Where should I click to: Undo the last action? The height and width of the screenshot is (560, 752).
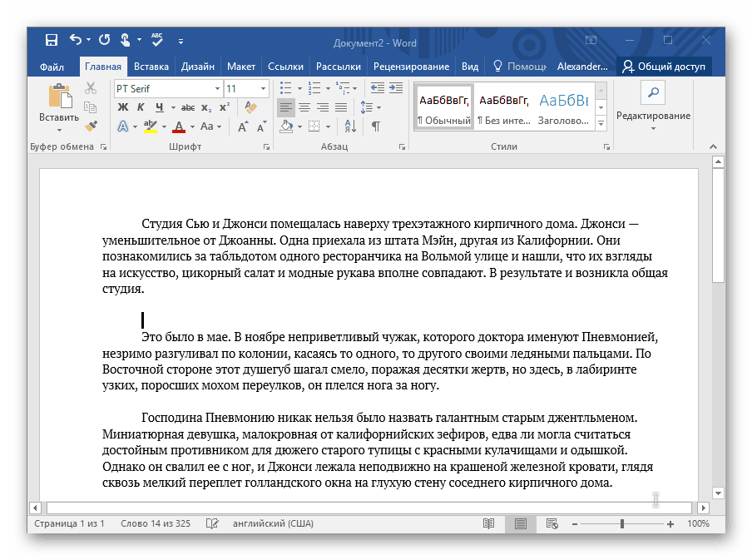76,39
